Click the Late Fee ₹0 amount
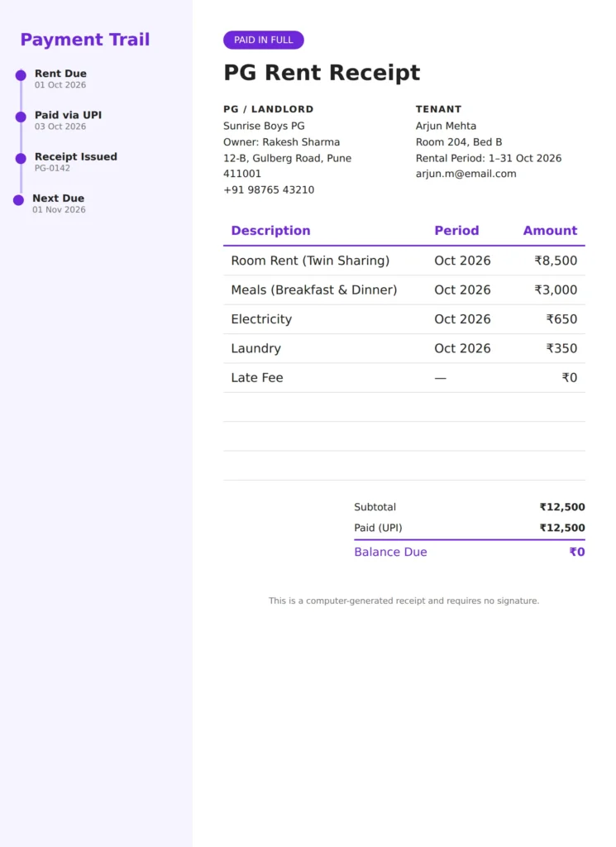Viewport: 616px width, 847px height. tap(570, 377)
